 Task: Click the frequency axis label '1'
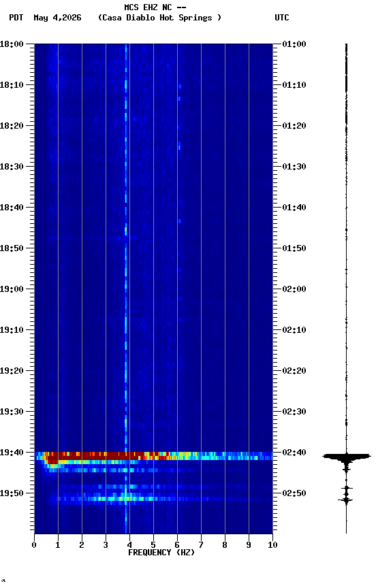(x=58, y=545)
